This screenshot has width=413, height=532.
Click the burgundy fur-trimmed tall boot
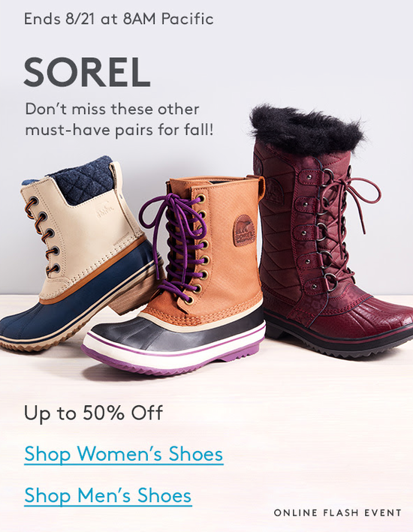coord(331,230)
